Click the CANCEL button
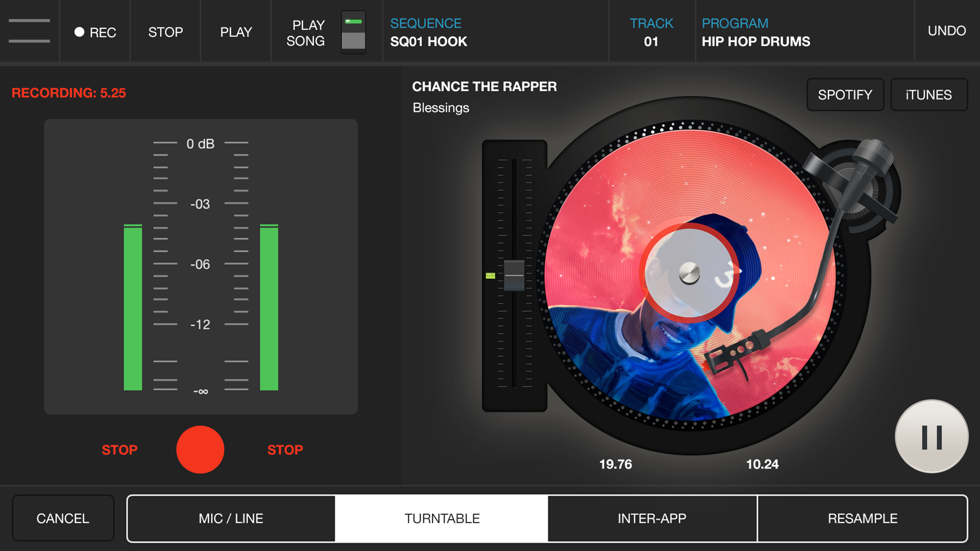This screenshot has width=980, height=551. [63, 518]
